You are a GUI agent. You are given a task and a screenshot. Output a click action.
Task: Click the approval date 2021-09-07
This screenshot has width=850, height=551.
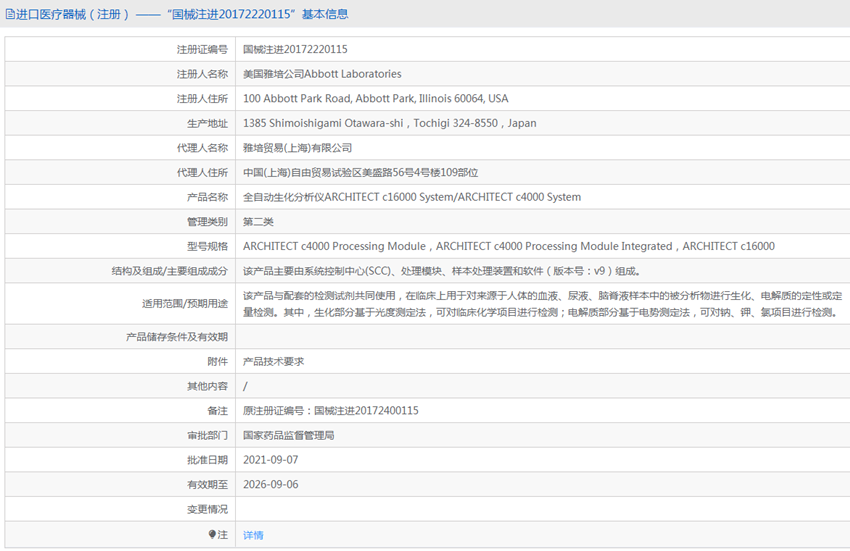(x=270, y=460)
